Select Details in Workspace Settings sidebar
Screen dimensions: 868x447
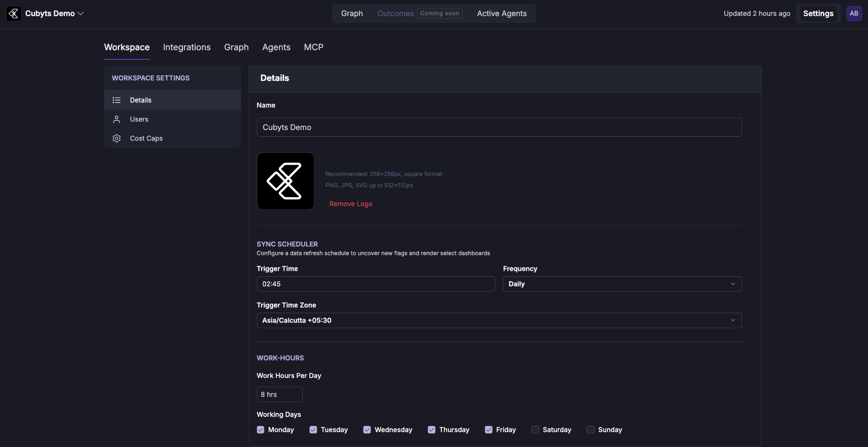pos(172,100)
